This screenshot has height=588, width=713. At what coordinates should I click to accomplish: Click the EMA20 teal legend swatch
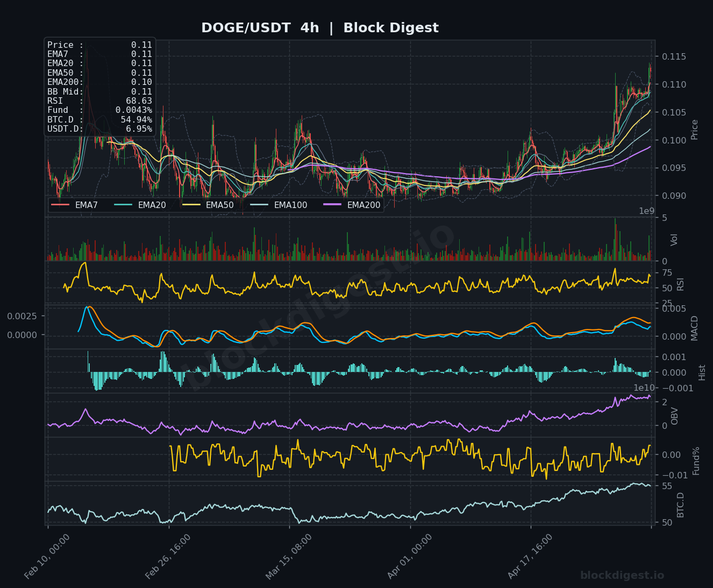click(123, 205)
